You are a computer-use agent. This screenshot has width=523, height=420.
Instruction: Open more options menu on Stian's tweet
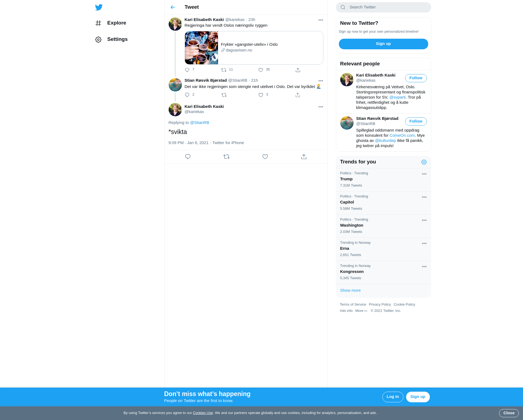[x=321, y=81]
